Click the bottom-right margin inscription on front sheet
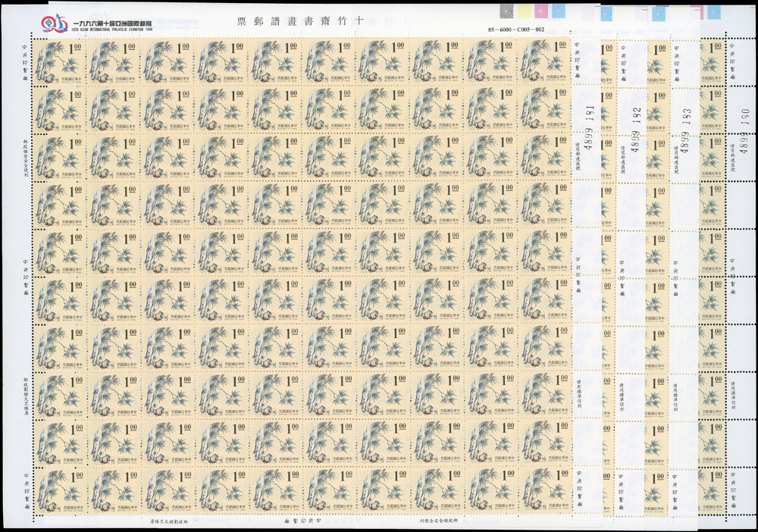Screen dimensions: 758x532 pos(440,521)
